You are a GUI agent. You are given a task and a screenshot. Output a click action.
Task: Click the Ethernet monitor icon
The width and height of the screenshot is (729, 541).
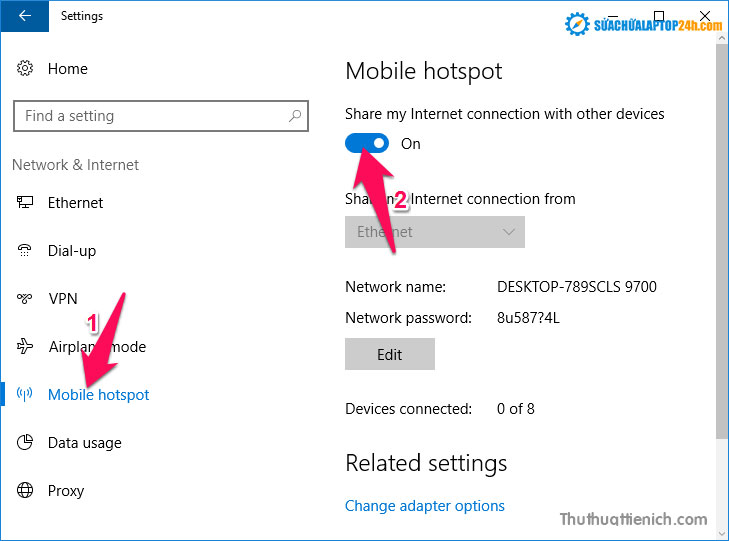pyautogui.click(x=25, y=203)
